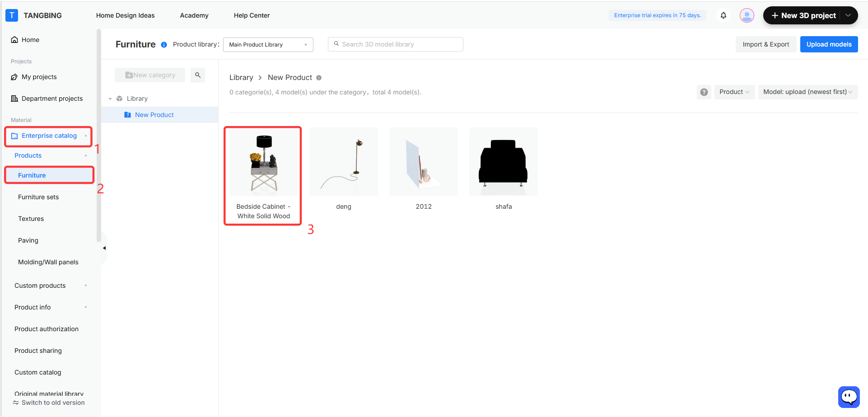
Task: Click the enterprise trial expiry notice
Action: pos(657,15)
